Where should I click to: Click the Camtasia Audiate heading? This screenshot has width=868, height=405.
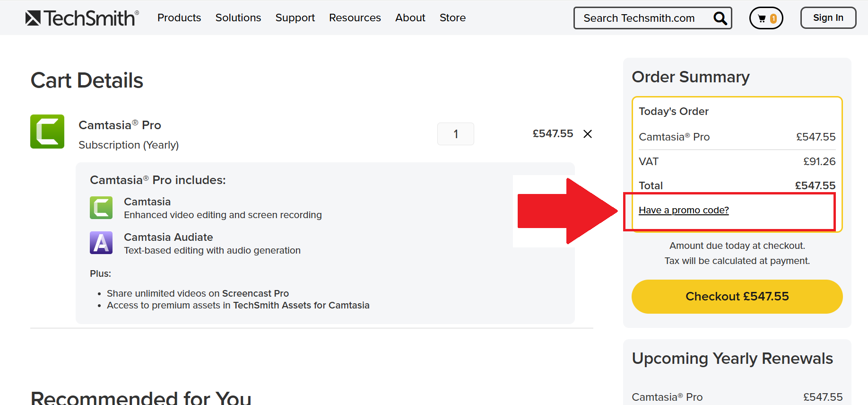[x=168, y=237]
